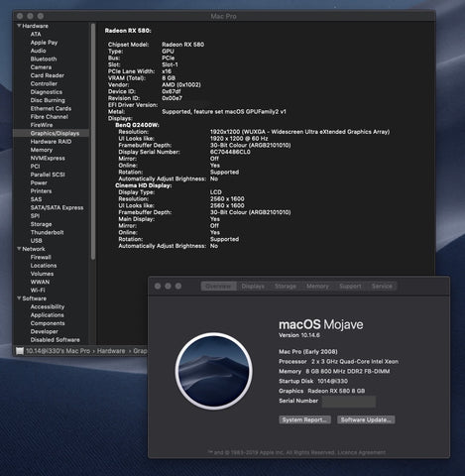
Task: Click Hardware in the path bar
Action: [111, 351]
